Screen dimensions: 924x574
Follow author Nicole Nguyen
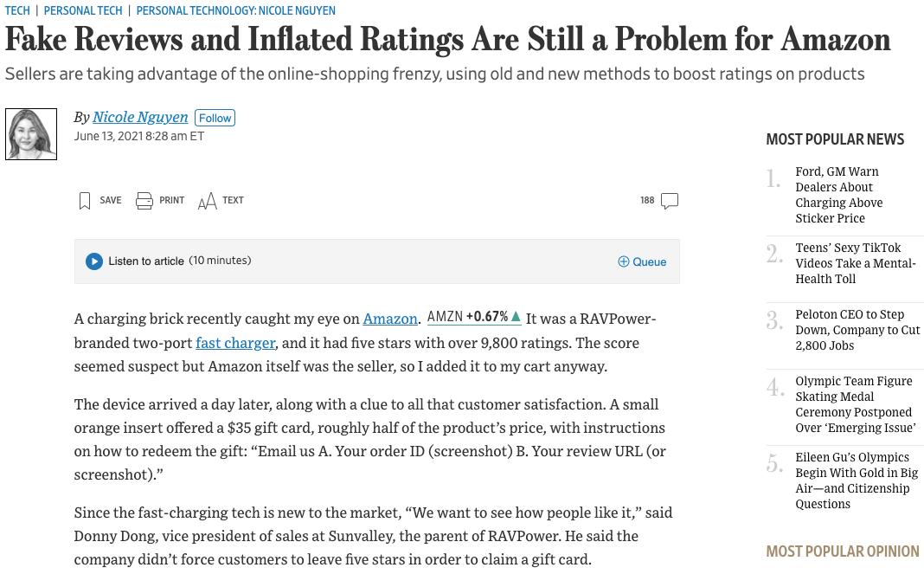coord(215,118)
